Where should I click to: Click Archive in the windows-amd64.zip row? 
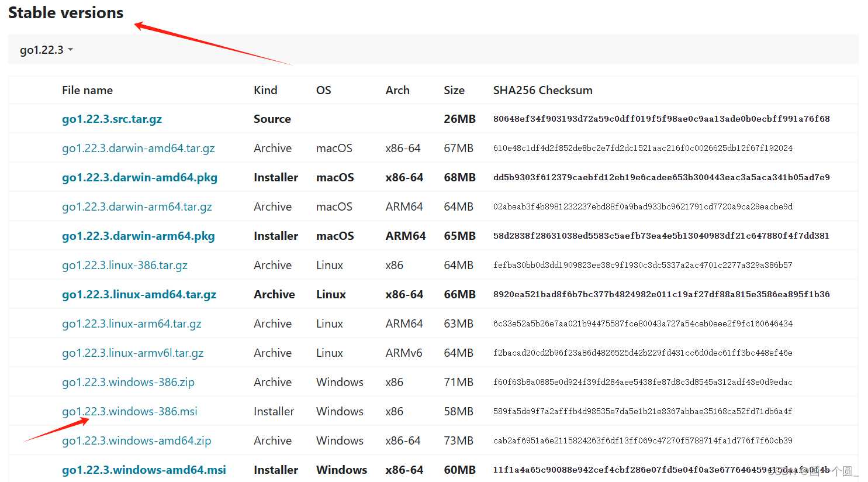point(272,440)
